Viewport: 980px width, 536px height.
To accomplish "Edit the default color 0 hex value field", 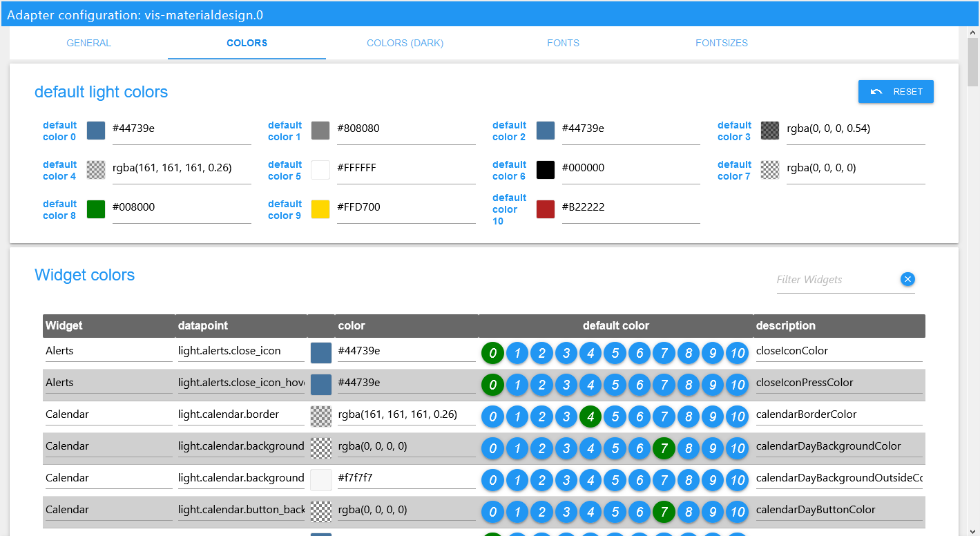I will (x=182, y=129).
